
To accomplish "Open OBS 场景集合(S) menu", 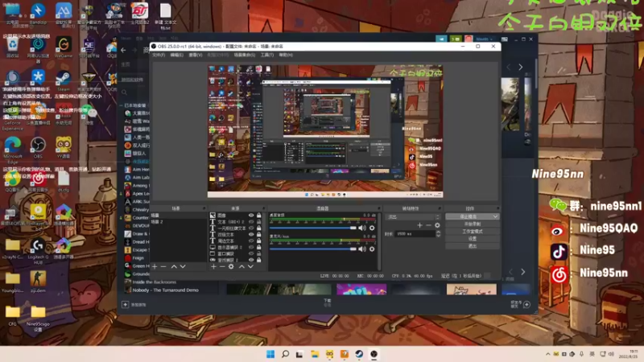I will (245, 55).
